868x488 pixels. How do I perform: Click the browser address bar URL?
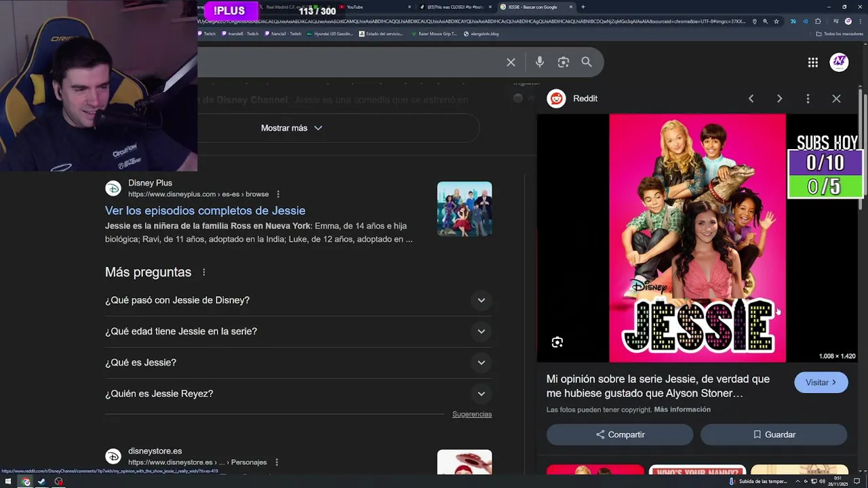pos(471,22)
